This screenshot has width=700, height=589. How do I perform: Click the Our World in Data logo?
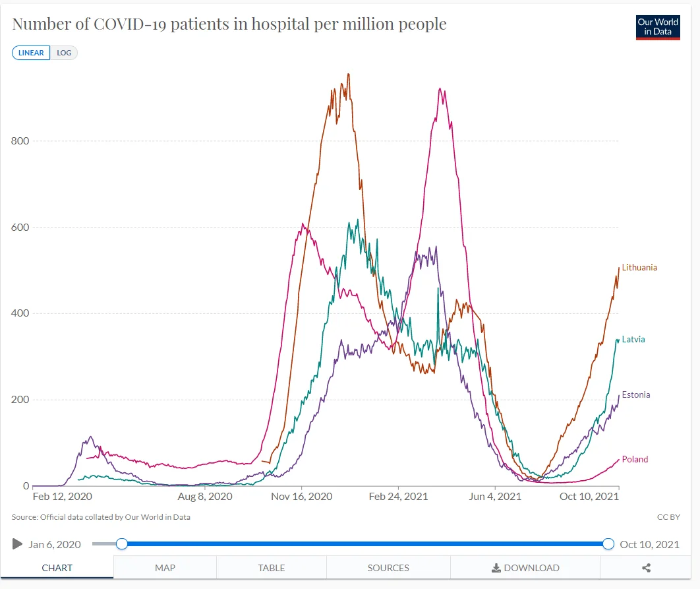tap(658, 27)
